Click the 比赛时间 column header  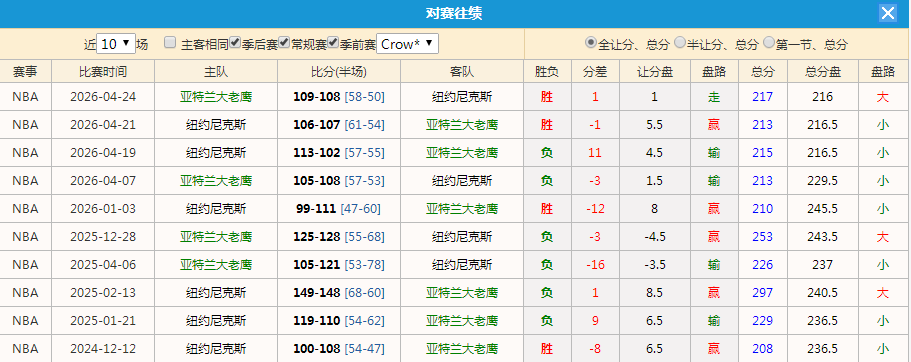tap(103, 71)
